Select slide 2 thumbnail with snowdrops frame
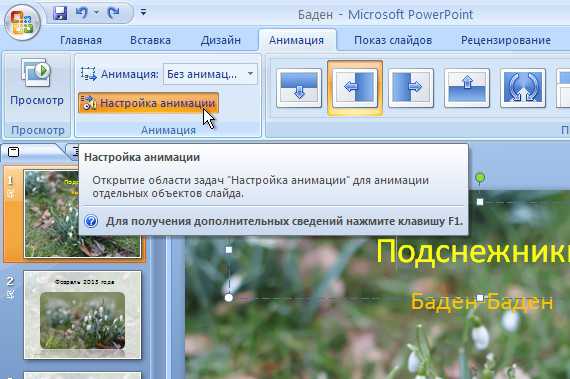The height and width of the screenshot is (379, 570). (82, 315)
